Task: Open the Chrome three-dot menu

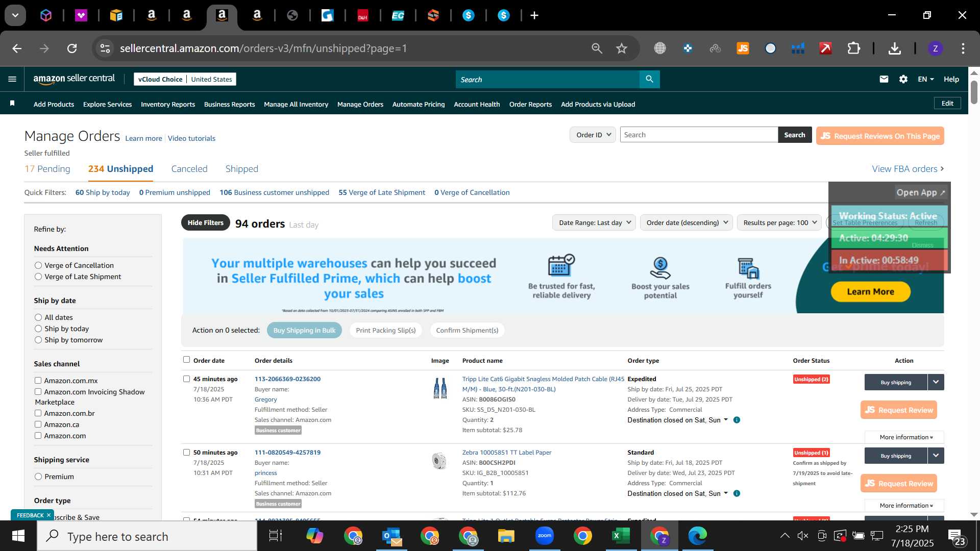Action: 963,48
